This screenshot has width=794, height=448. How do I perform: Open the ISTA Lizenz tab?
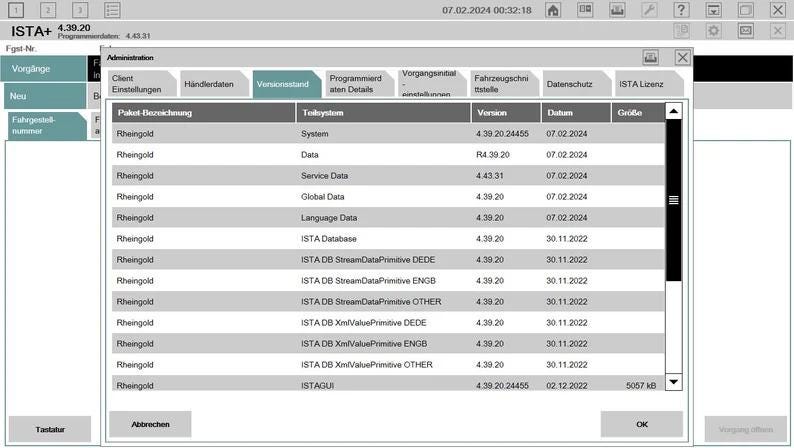pos(649,84)
